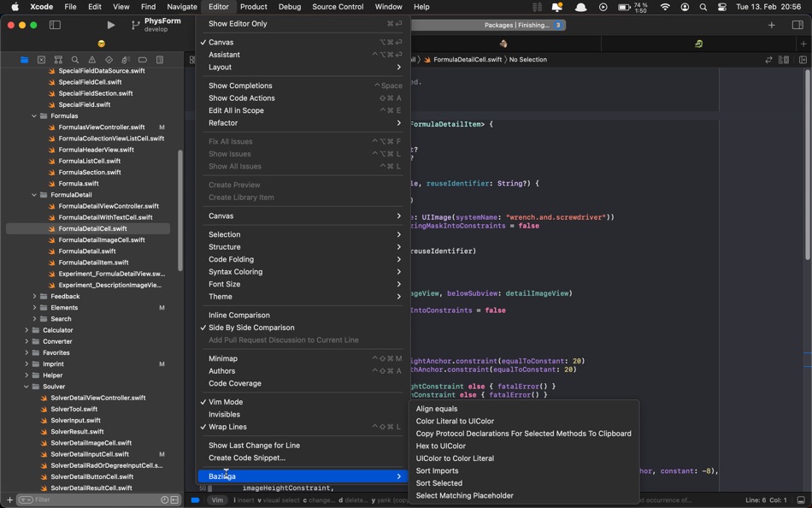Toggle Wrap Lines option
This screenshot has height=508, width=812.
303,427
